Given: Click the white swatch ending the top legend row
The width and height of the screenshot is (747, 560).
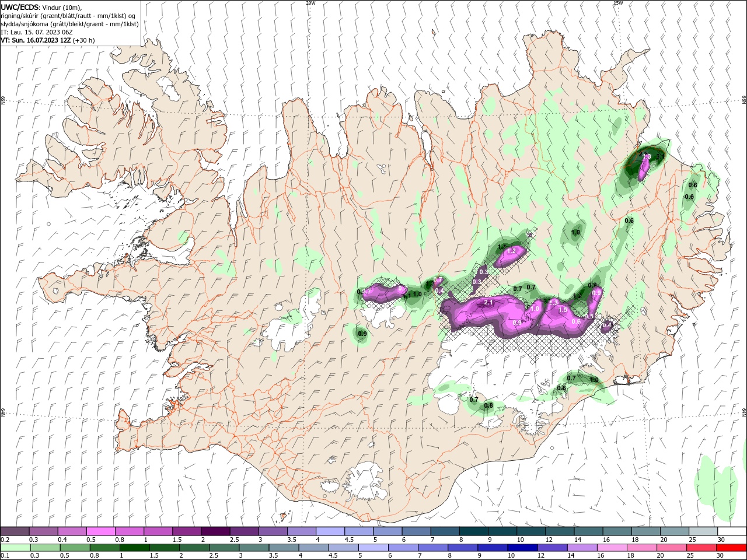Looking at the screenshot, I should point(732,531).
